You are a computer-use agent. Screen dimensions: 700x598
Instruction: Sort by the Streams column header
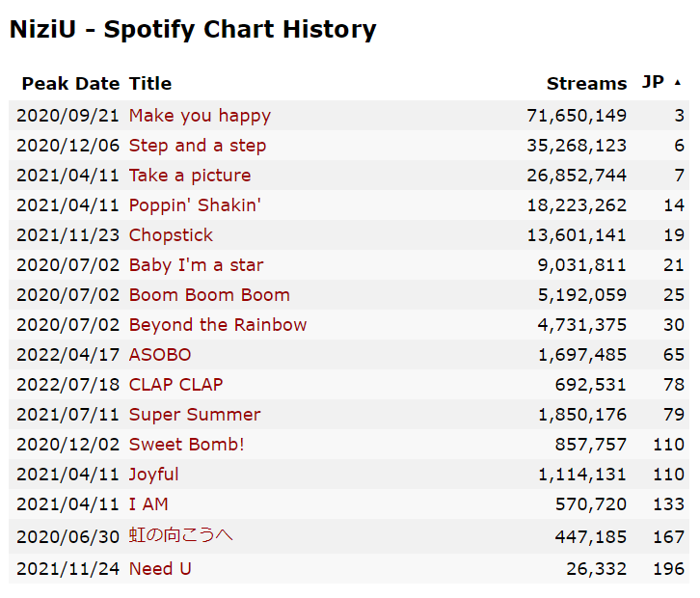tap(586, 84)
